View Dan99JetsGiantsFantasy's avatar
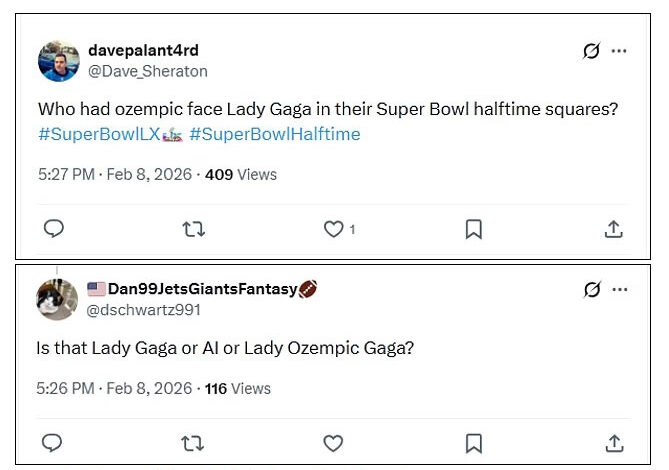 pyautogui.click(x=58, y=300)
